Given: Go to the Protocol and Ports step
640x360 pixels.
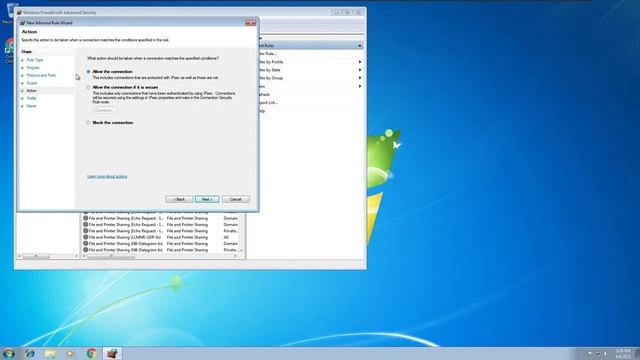Looking at the screenshot, I should point(41,76).
